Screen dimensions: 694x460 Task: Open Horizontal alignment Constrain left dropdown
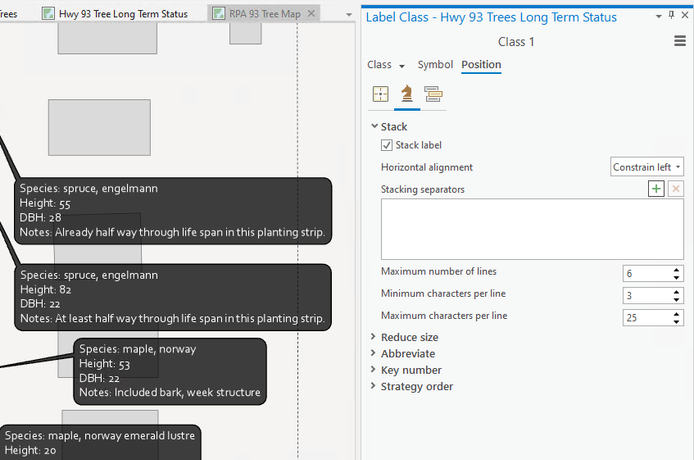pos(647,167)
